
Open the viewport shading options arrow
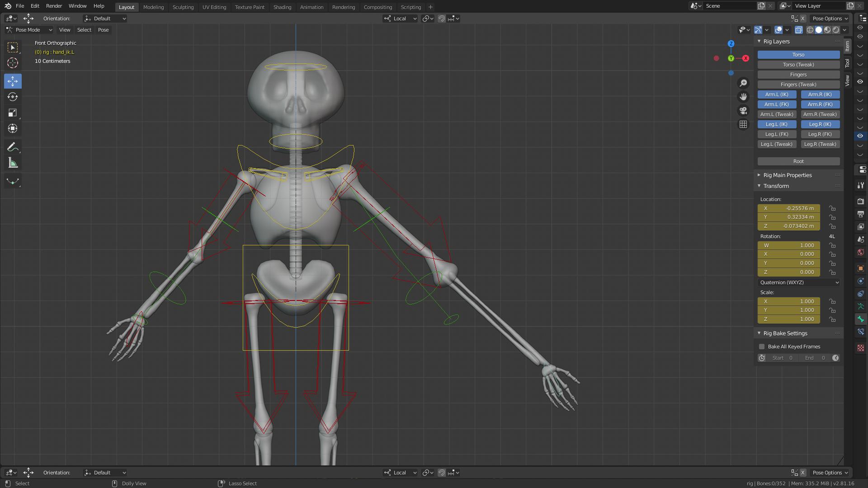point(844,30)
